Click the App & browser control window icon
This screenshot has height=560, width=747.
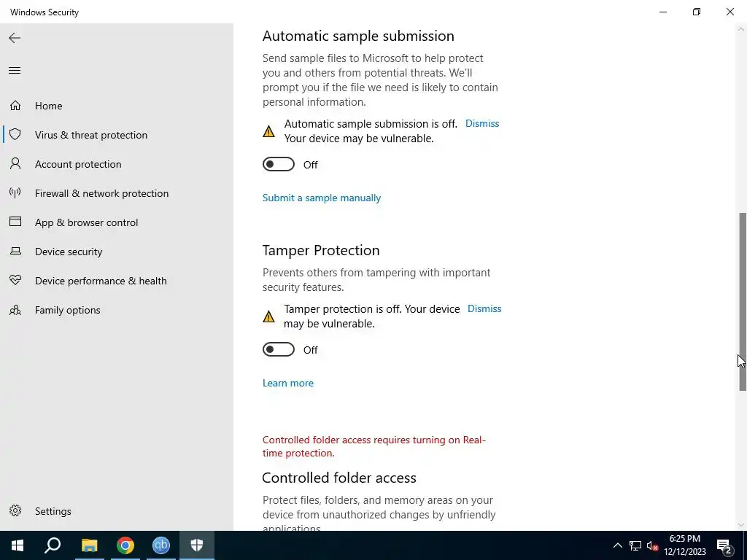[15, 222]
